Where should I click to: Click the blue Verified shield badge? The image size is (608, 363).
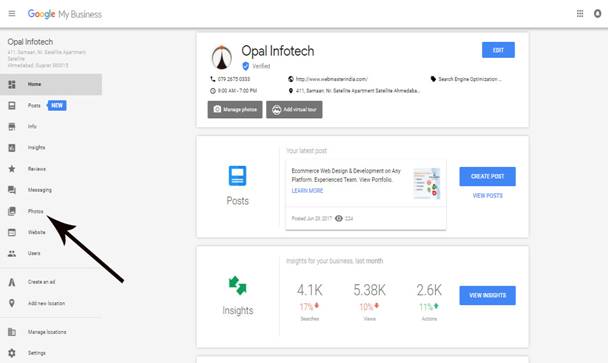click(x=245, y=66)
